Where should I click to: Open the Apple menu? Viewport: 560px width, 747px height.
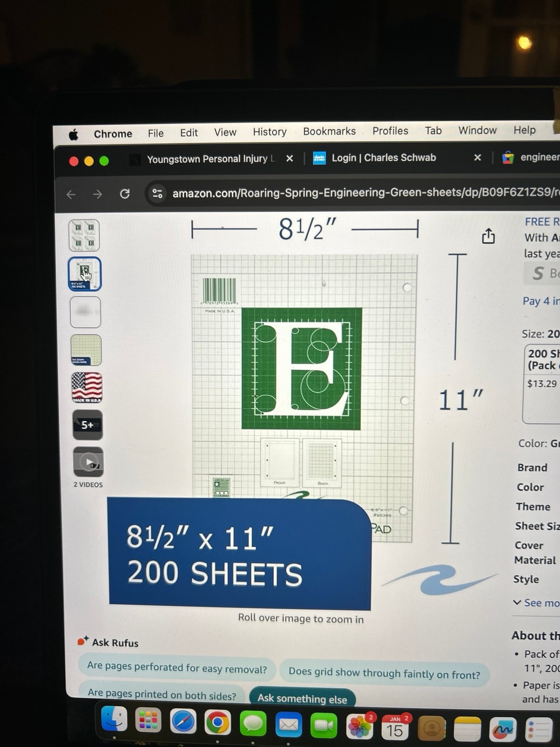74,135
